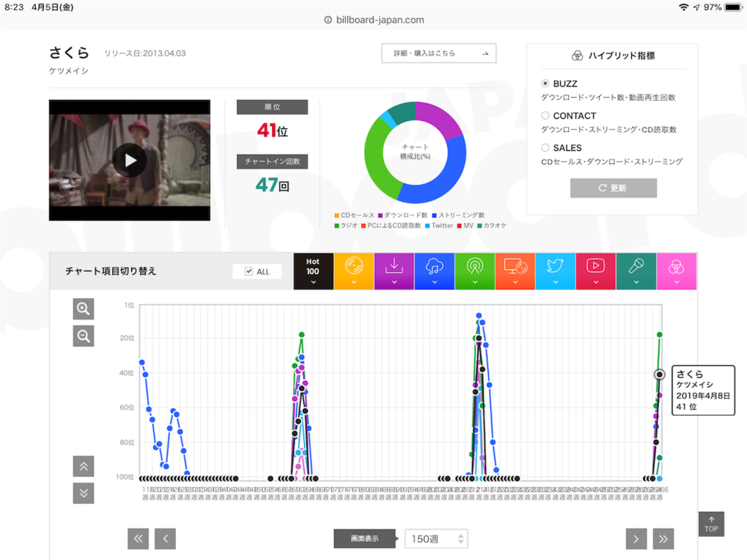Image resolution: width=747 pixels, height=560 pixels.
Task: Click the ストリーミング数 legend swatch
Action: click(x=434, y=215)
